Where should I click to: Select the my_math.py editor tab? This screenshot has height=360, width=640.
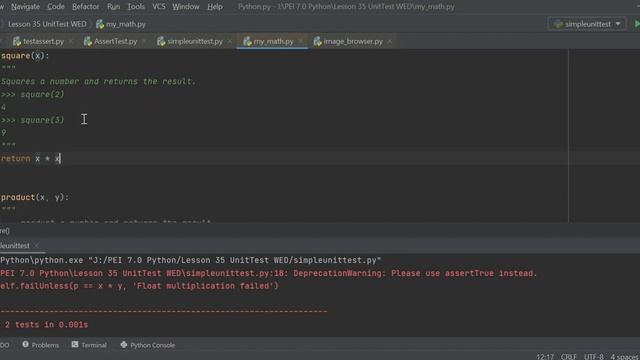click(273, 41)
